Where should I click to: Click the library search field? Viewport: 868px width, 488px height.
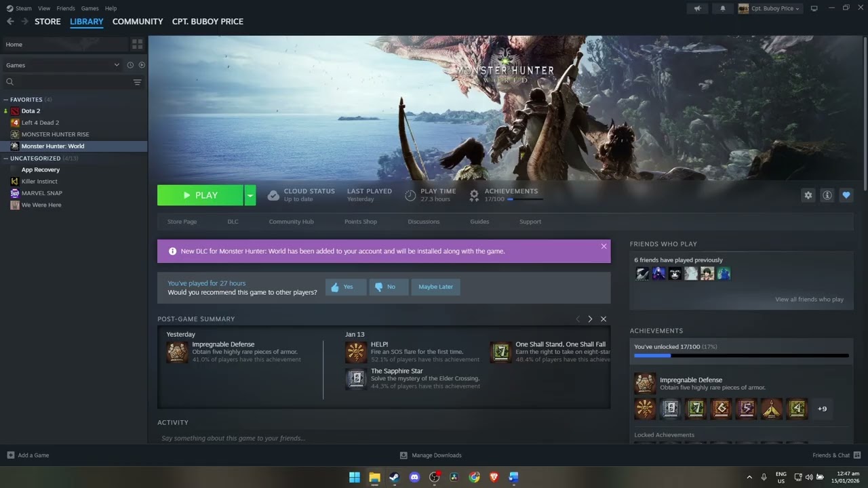66,82
